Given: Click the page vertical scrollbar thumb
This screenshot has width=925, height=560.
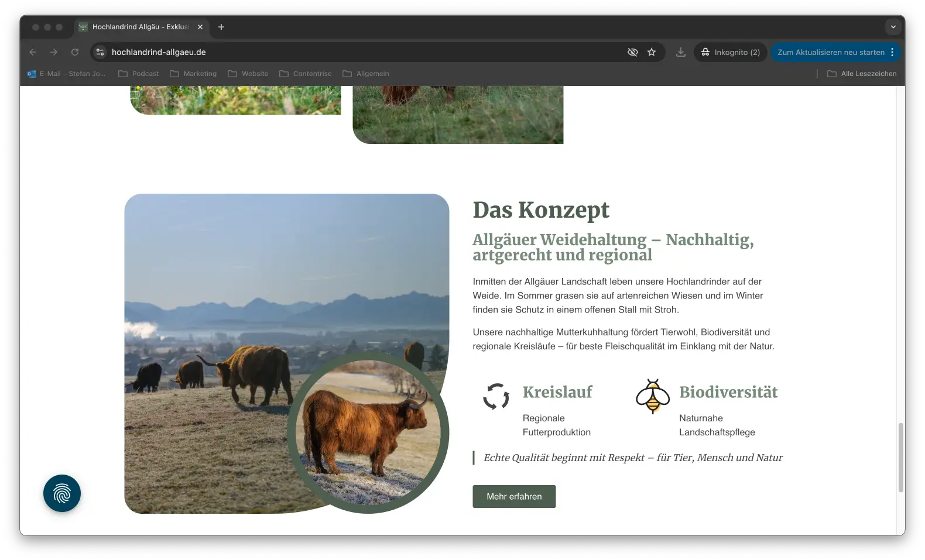Looking at the screenshot, I should (x=900, y=457).
